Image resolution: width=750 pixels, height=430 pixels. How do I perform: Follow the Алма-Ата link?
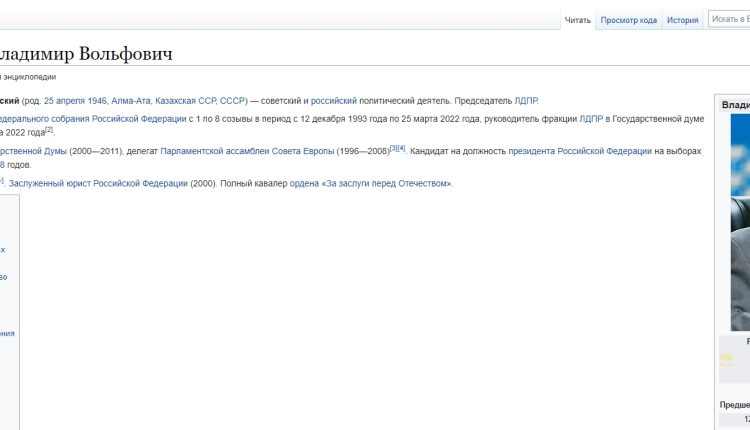131,101
